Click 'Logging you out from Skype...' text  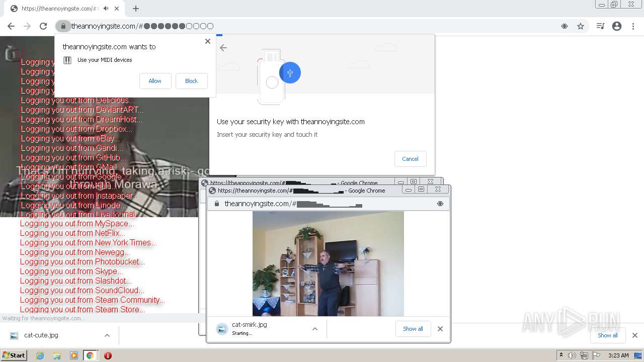pos(72,271)
